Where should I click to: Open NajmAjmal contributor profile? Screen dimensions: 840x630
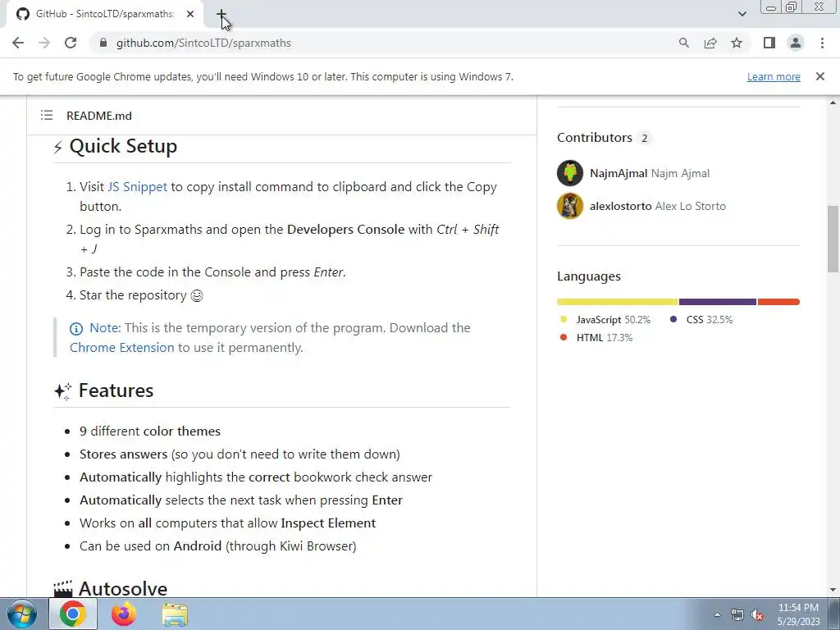click(619, 173)
